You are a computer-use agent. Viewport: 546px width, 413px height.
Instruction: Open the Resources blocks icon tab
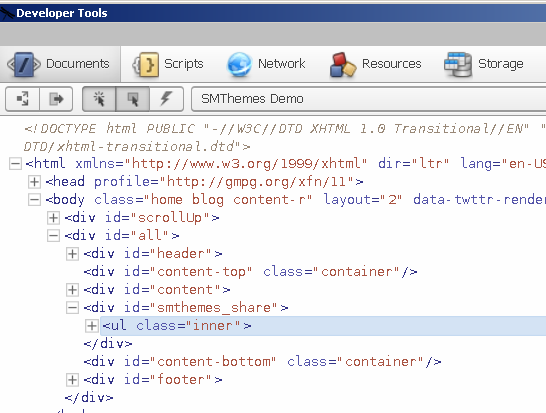[x=375, y=64]
